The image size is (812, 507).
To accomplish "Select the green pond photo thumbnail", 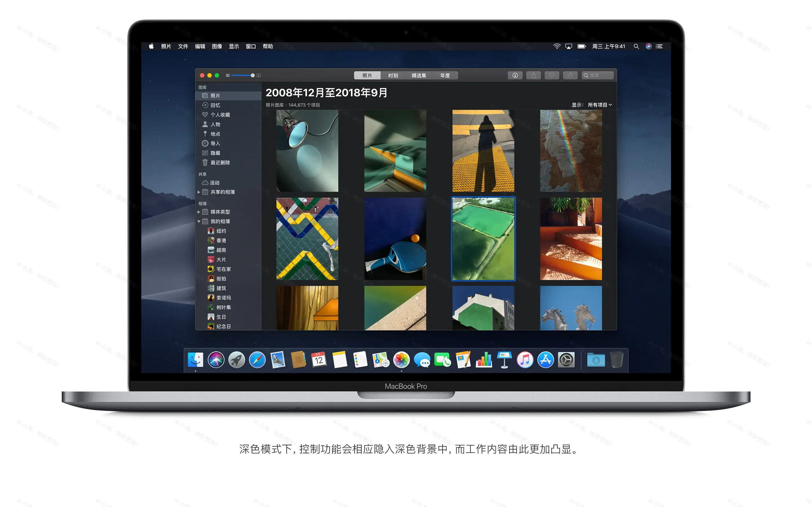I will click(x=483, y=239).
